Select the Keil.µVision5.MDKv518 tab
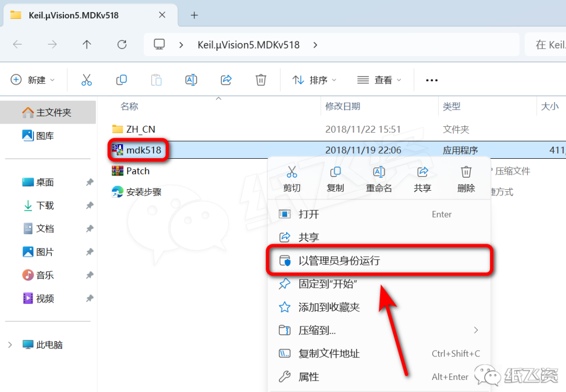The height and width of the screenshot is (392, 566). coord(90,15)
